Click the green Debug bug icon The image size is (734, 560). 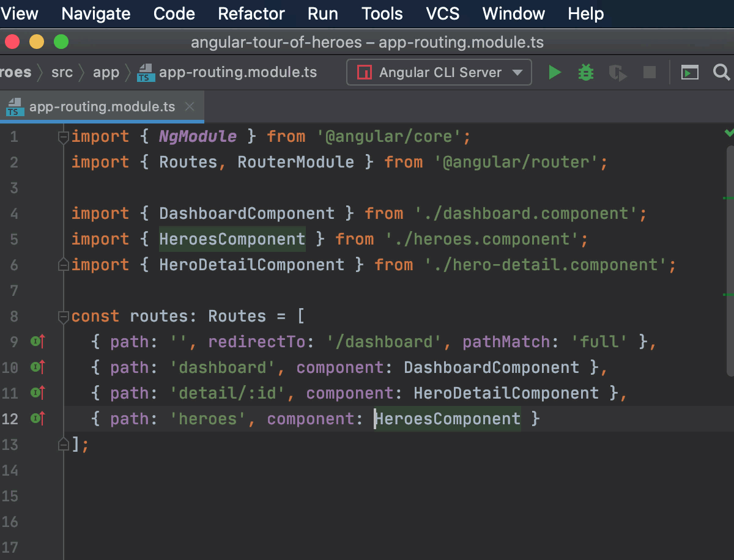[x=586, y=73]
